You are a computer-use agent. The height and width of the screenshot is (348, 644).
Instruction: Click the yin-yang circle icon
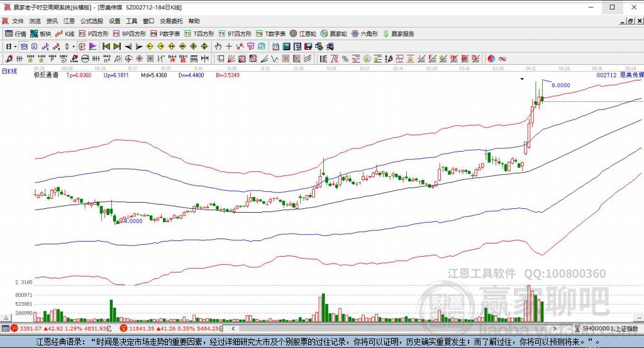491,59
